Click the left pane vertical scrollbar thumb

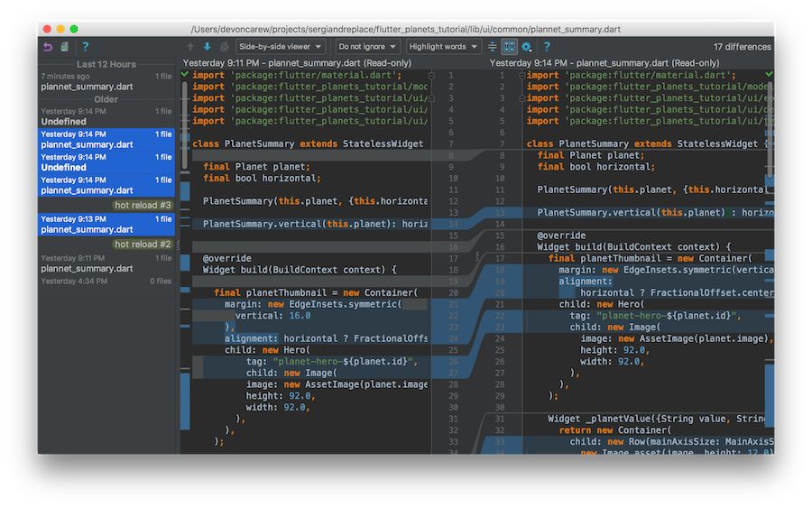tap(184, 125)
